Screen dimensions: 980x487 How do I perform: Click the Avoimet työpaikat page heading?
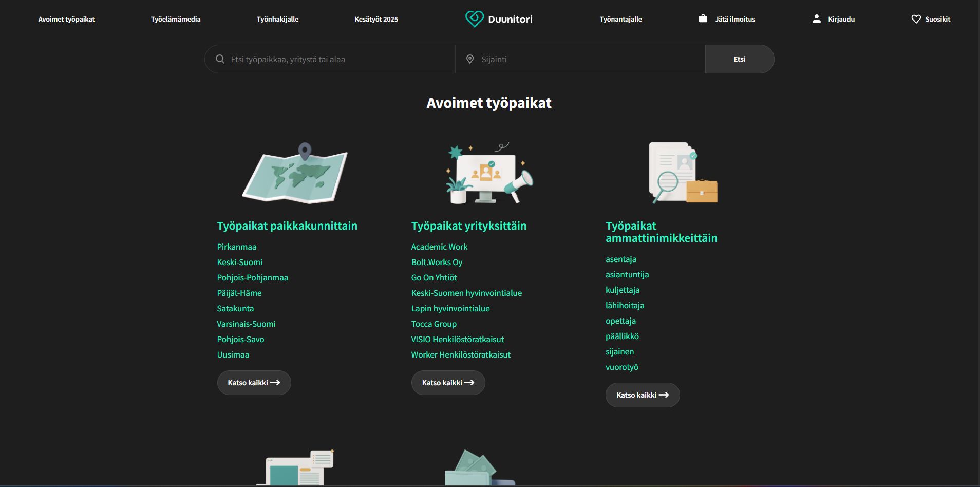[x=489, y=103]
